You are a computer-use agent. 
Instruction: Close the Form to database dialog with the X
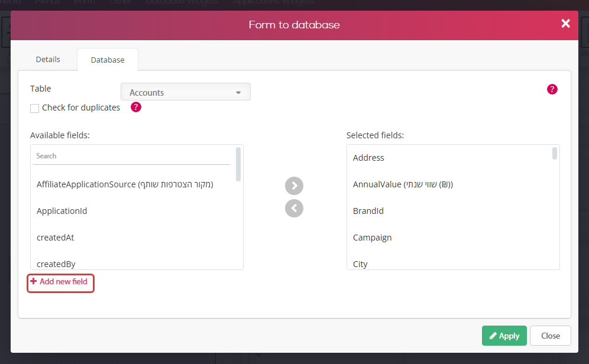click(x=565, y=24)
